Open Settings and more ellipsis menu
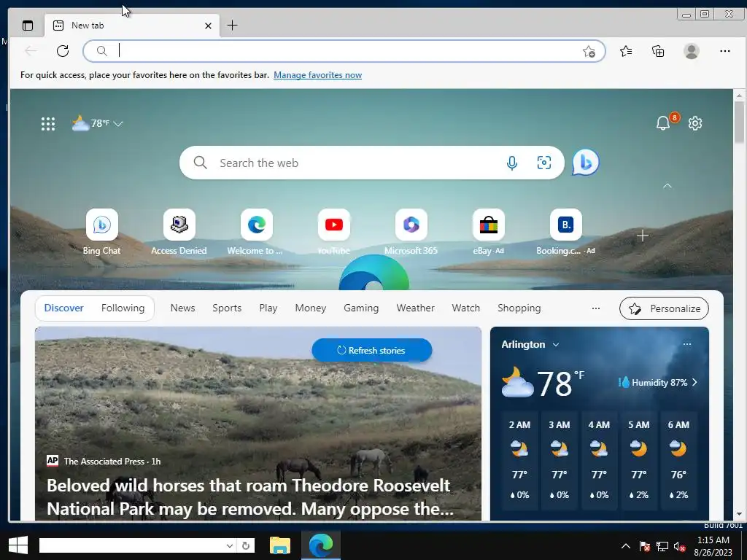Viewport: 747px width, 560px height. pyautogui.click(x=725, y=51)
